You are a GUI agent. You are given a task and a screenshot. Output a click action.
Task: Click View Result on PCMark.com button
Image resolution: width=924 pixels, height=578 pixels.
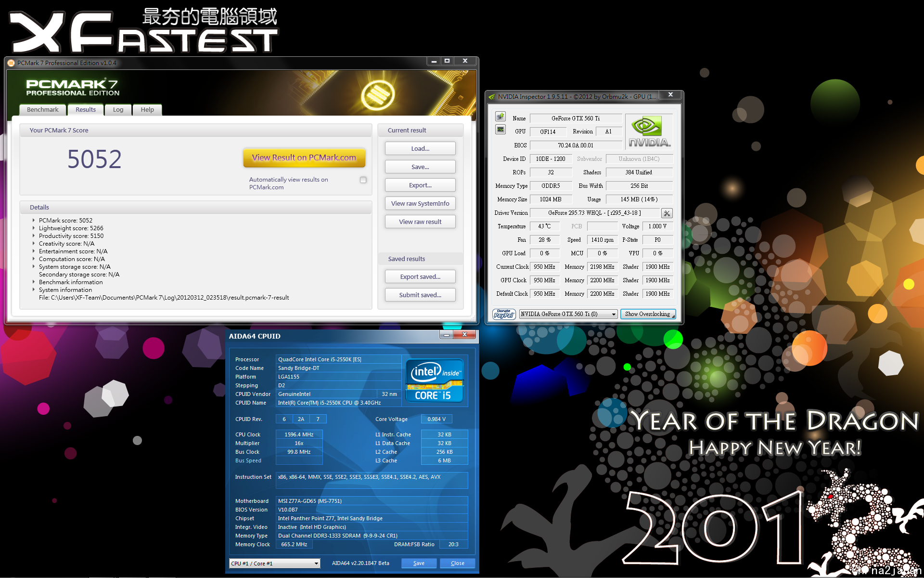click(304, 158)
